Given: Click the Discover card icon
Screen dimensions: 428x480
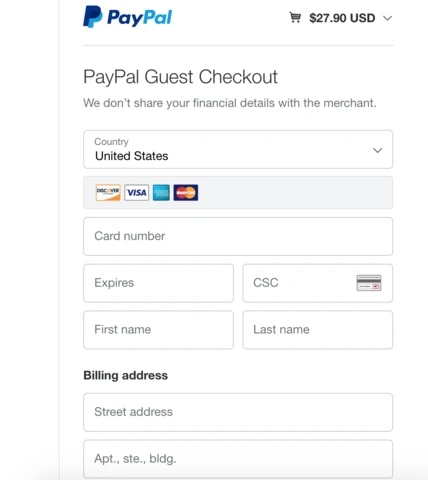Looking at the screenshot, I should pyautogui.click(x=108, y=192).
